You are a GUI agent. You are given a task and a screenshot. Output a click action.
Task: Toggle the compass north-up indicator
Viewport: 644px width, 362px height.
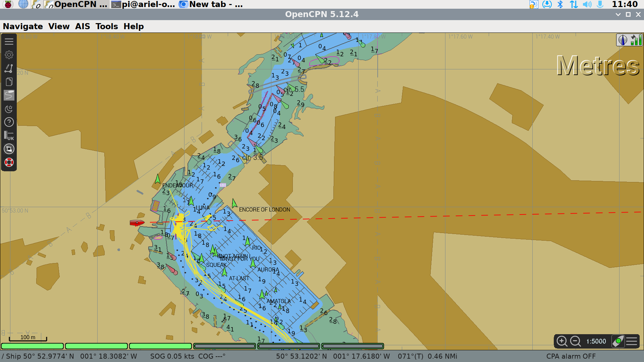tap(623, 40)
